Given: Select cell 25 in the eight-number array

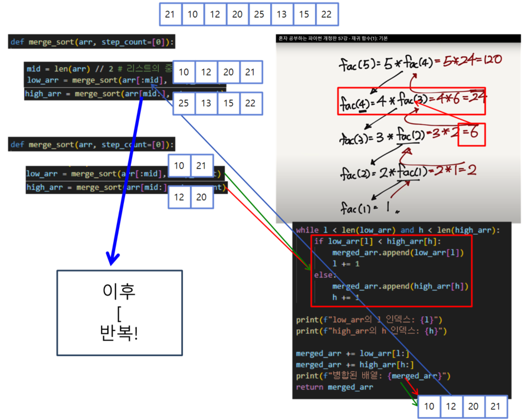Looking at the screenshot, I should 260,14.
